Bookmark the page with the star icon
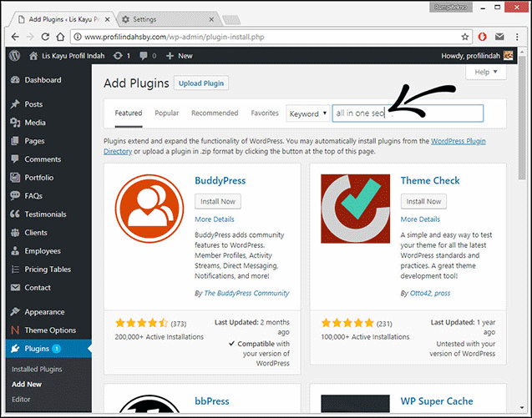Screen dimensions: 532x418 click(465, 37)
